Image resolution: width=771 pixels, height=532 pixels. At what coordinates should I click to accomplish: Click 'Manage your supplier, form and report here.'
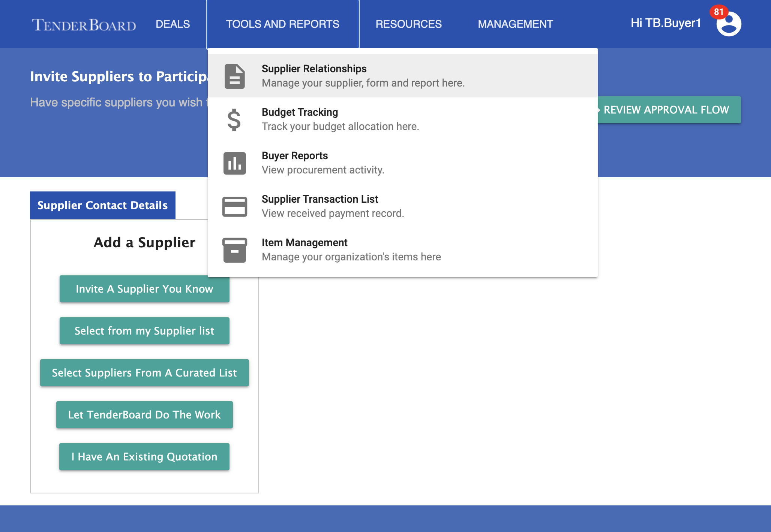(x=363, y=83)
